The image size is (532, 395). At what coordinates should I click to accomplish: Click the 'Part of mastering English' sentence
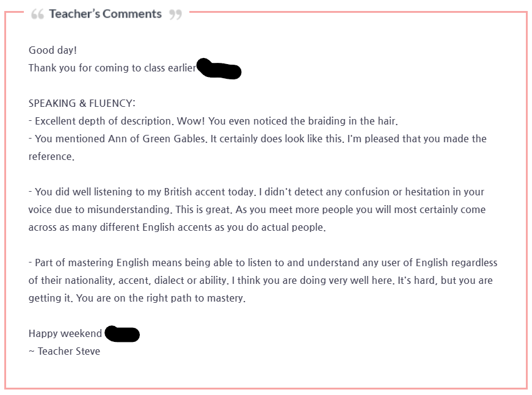tap(263, 263)
